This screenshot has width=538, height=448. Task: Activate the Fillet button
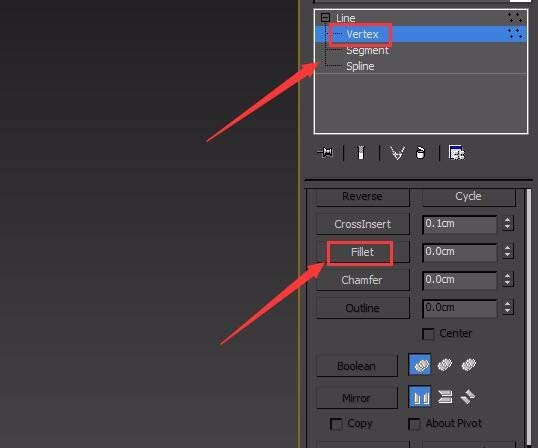point(362,252)
